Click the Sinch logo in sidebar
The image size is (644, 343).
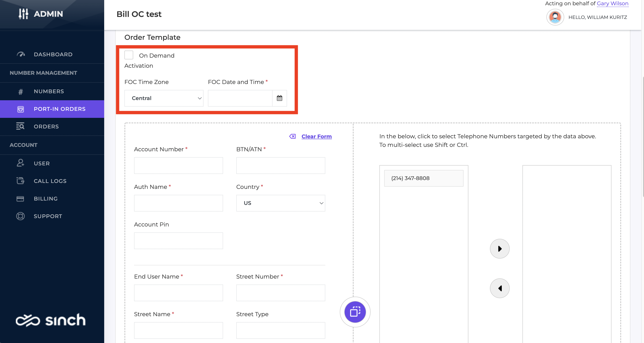pyautogui.click(x=51, y=320)
